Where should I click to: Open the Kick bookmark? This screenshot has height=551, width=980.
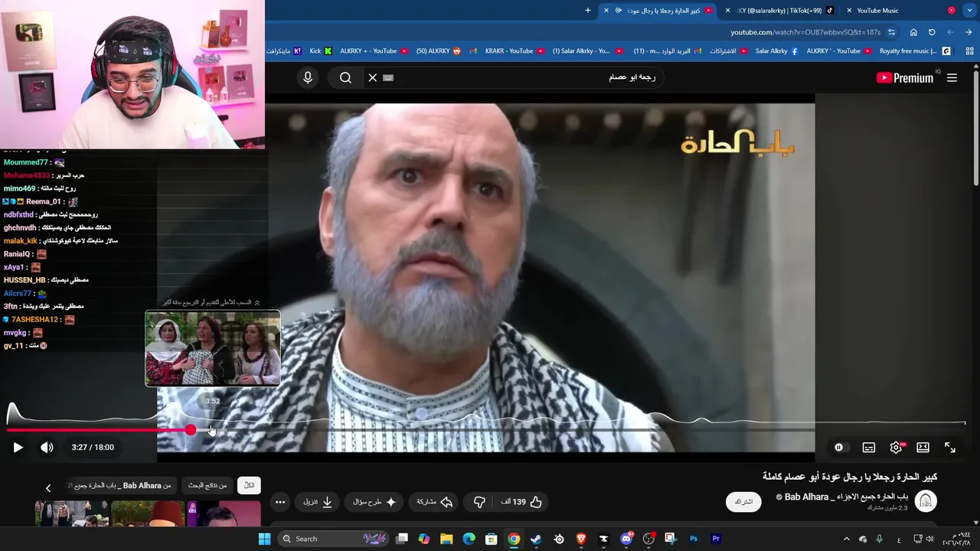(321, 51)
